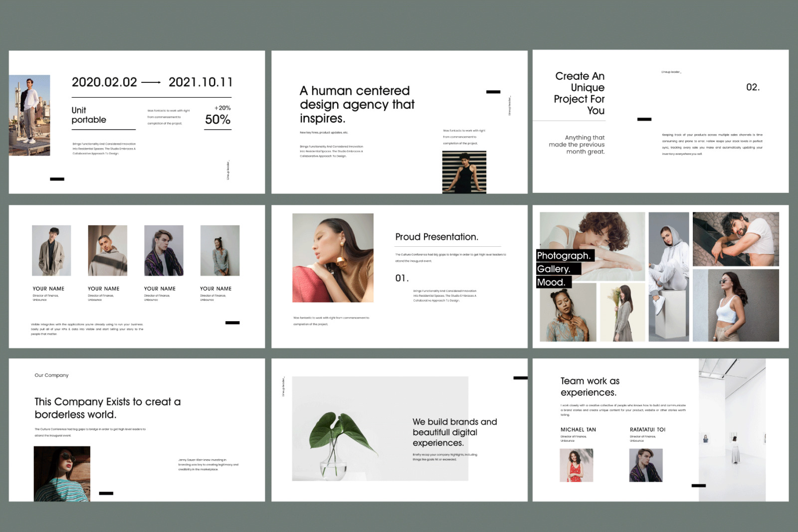The image size is (798, 532).
Task: Click the portrait of man in striped hoodie
Action: pyautogui.click(x=108, y=250)
